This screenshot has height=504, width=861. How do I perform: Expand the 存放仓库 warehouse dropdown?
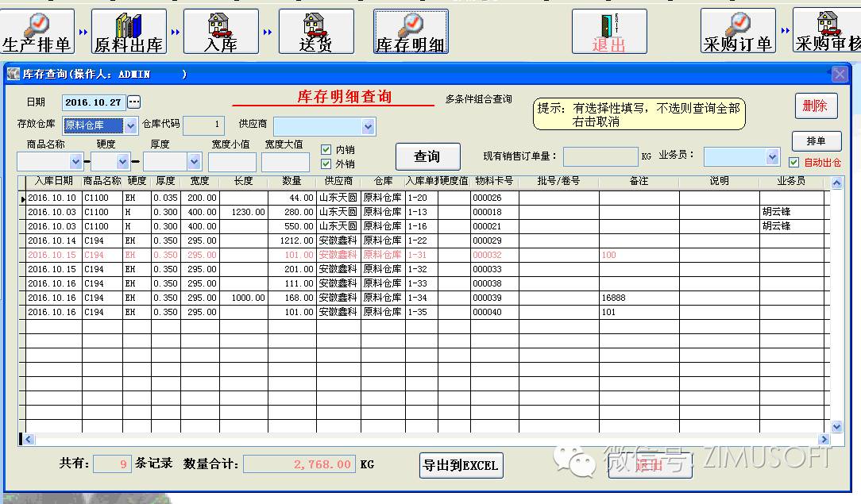click(131, 125)
